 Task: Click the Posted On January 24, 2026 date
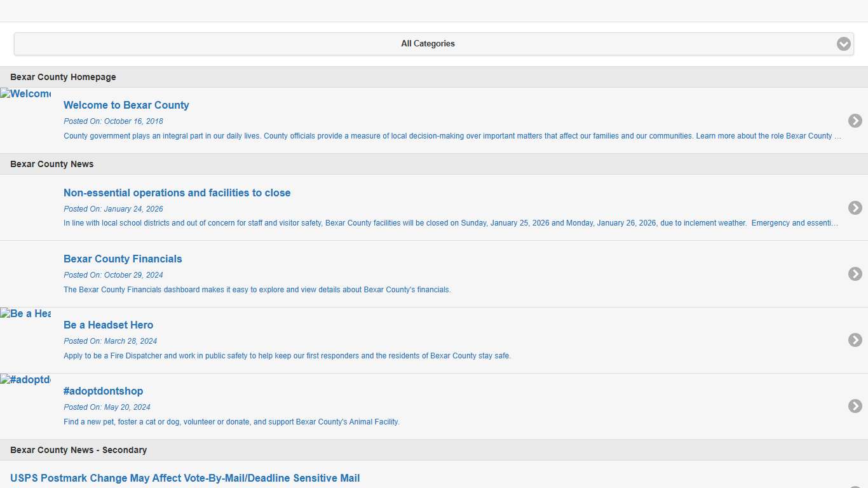point(113,209)
